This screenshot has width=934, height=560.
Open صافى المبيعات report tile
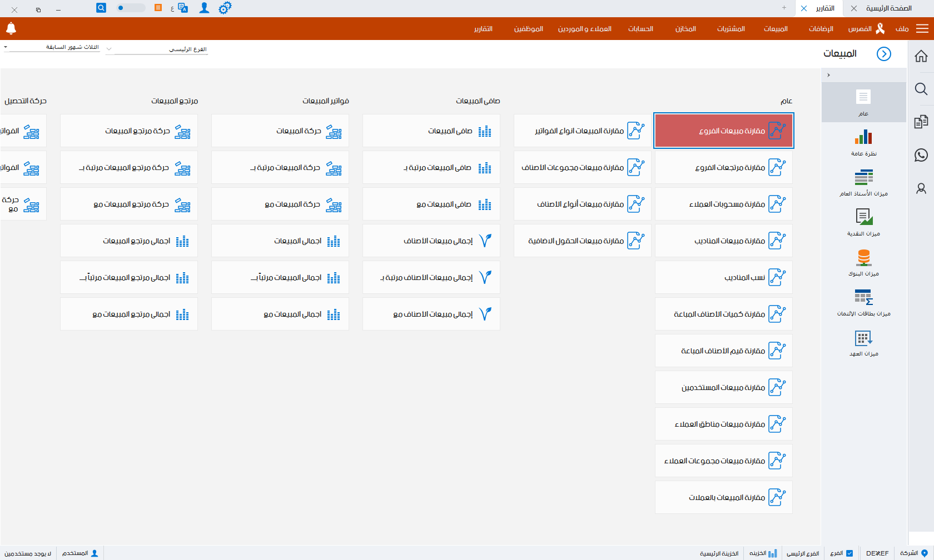431,131
